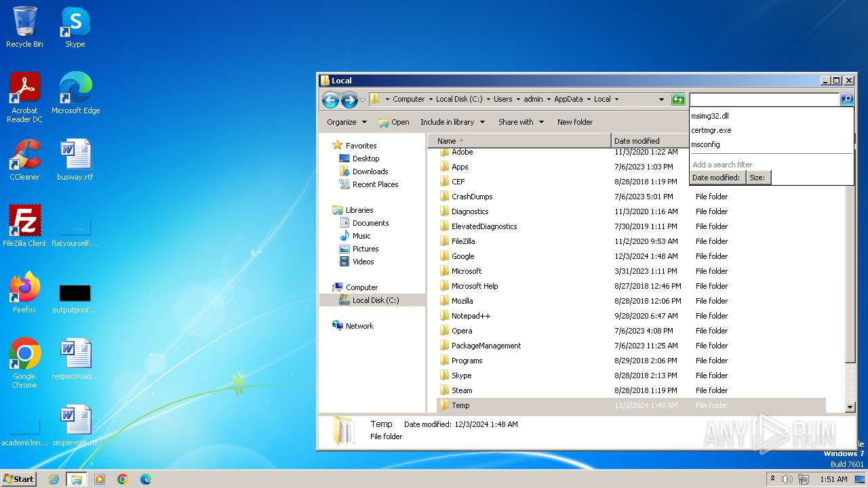This screenshot has height=488, width=868.
Task: Click Open in the Explorer toolbar
Action: point(394,122)
